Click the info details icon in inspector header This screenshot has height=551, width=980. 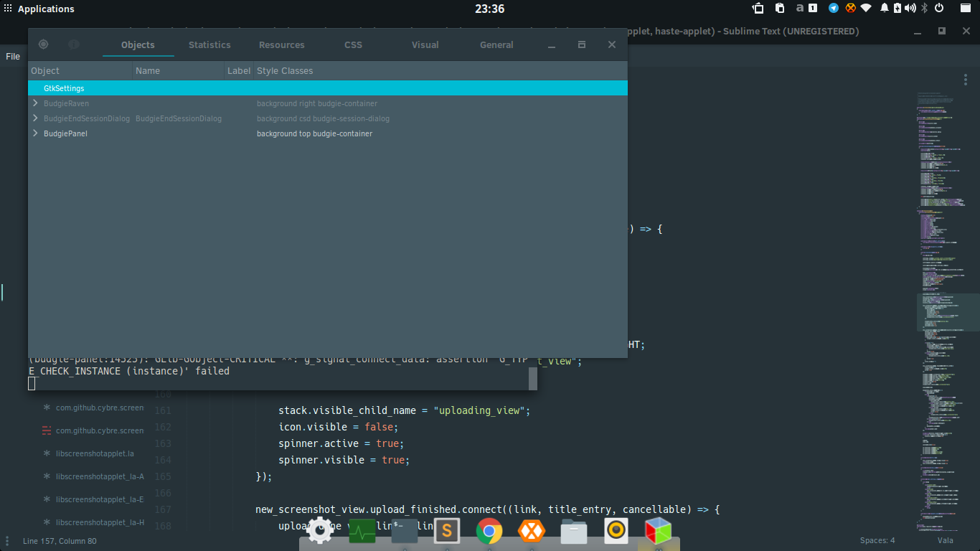pos(74,44)
